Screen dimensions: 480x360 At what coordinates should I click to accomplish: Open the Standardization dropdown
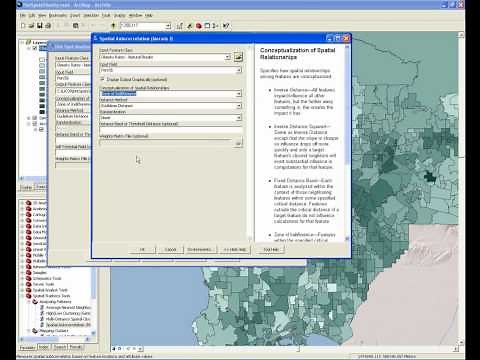point(239,118)
